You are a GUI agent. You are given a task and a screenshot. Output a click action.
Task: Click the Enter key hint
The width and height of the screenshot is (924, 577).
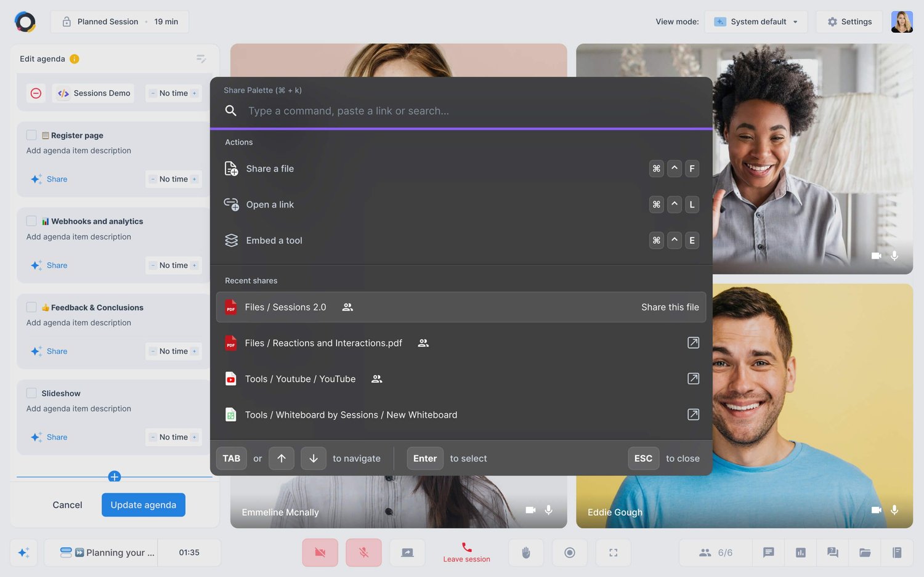(425, 458)
